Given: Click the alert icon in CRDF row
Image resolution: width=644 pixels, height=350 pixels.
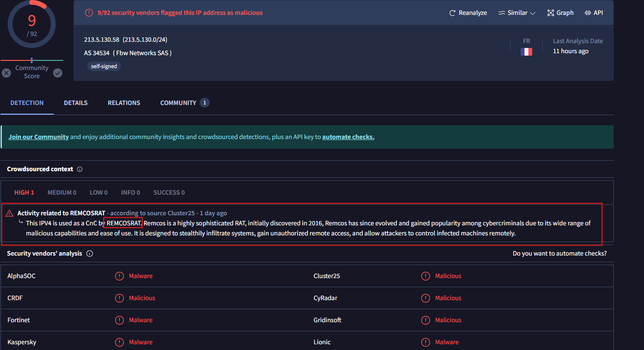Looking at the screenshot, I should click(x=119, y=298).
